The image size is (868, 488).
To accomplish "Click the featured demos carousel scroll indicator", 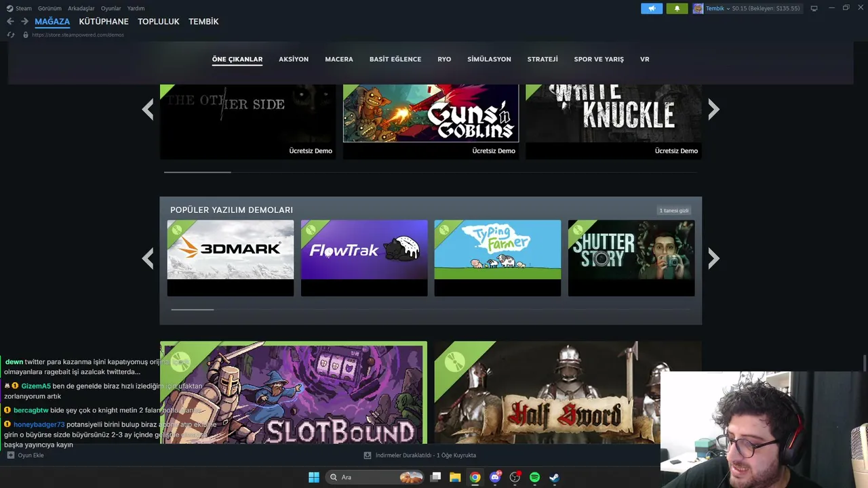I will coord(197,172).
